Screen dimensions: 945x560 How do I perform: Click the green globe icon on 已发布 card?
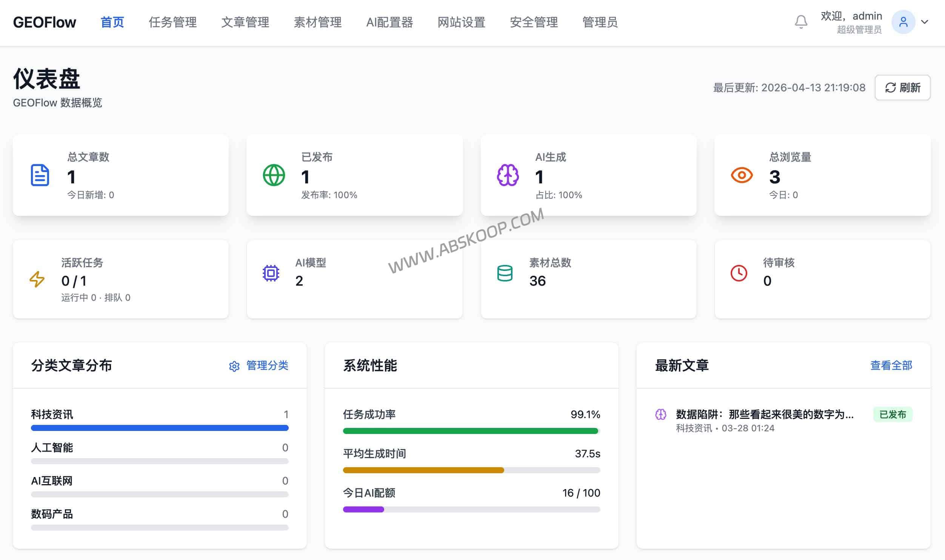[274, 175]
